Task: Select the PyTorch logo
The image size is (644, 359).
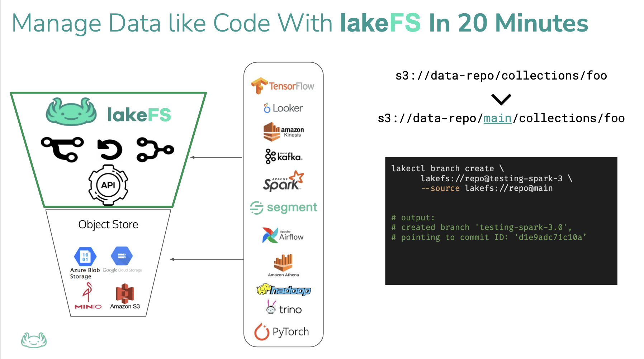Action: [282, 332]
